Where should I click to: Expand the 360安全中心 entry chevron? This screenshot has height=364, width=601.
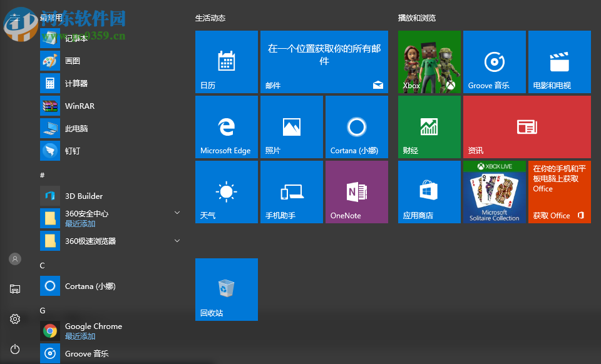pyautogui.click(x=177, y=212)
